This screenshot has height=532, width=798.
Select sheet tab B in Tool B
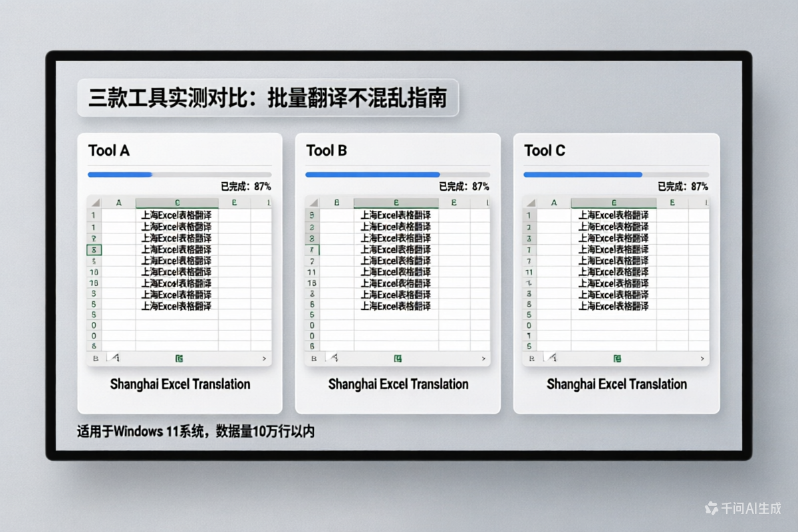[x=313, y=358]
